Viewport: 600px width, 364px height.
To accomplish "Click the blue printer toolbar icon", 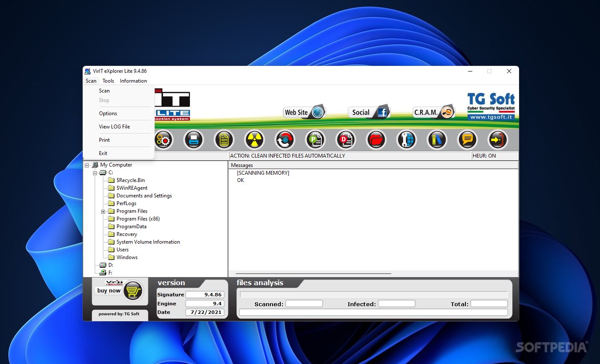I will click(x=194, y=140).
